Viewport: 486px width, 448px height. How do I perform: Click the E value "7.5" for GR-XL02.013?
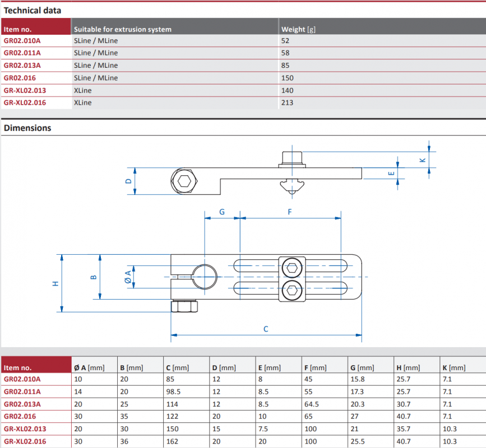point(263,429)
